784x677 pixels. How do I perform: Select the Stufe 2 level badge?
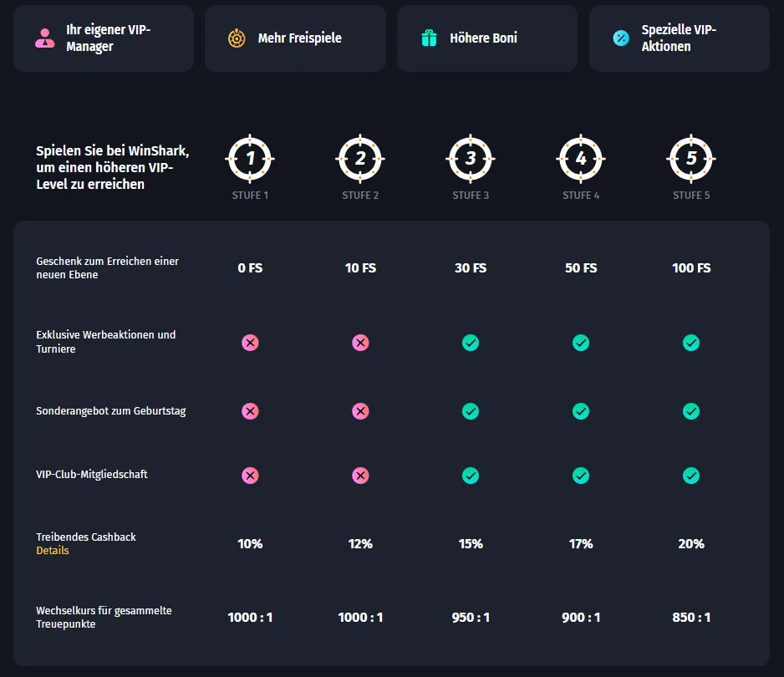(360, 158)
